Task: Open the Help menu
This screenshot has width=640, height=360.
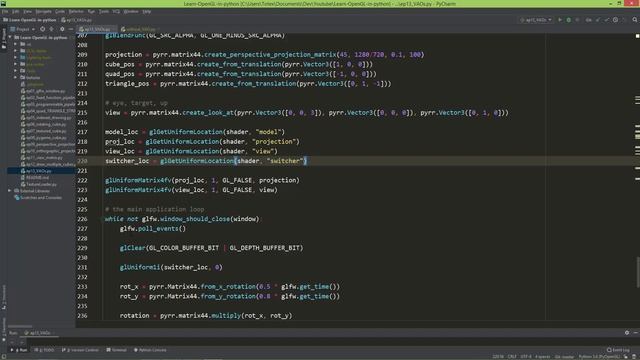Action: pos(147,11)
